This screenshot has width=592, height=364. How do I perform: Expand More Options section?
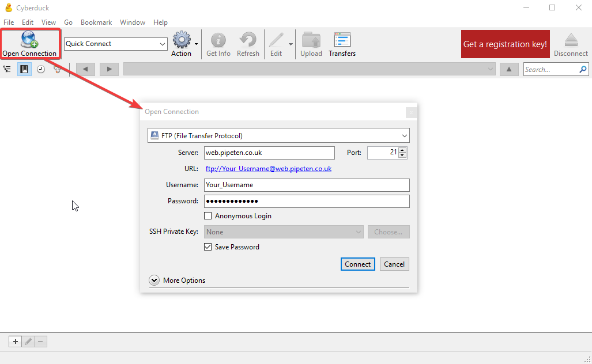coord(154,280)
